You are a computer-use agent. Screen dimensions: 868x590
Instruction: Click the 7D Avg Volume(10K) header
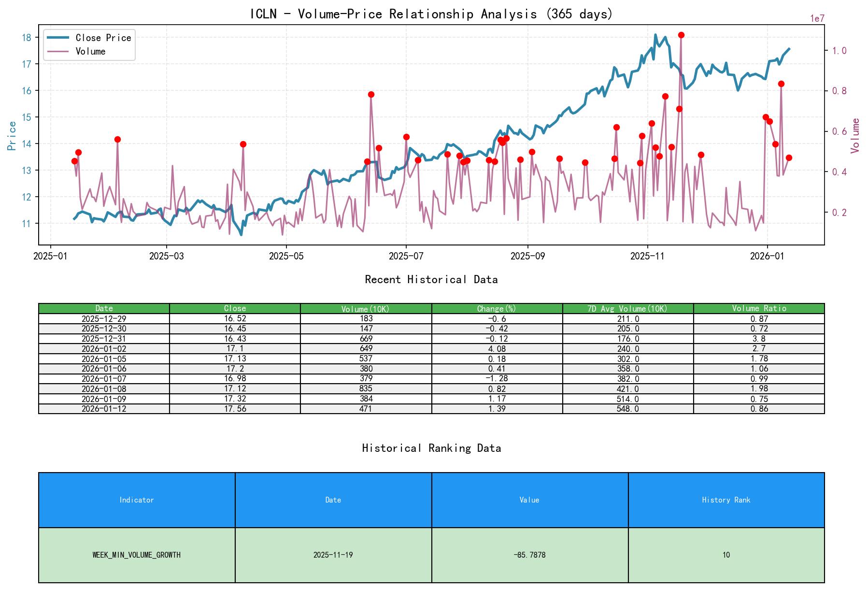coord(628,308)
